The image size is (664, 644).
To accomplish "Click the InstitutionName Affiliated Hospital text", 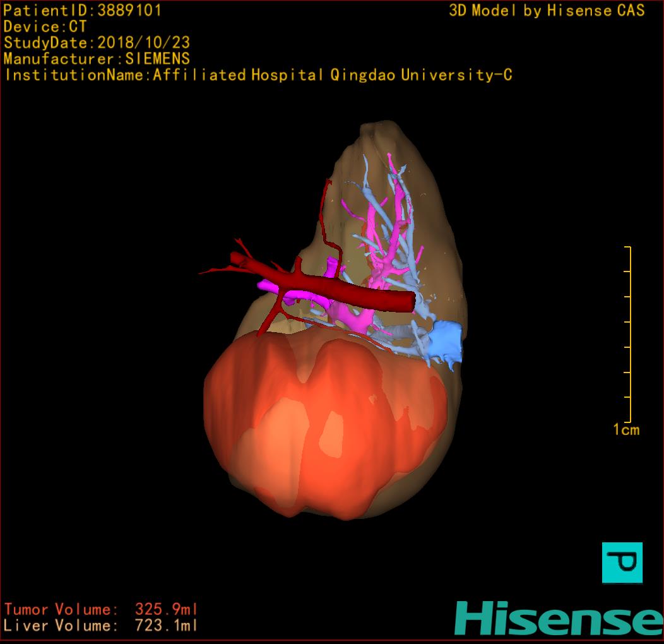I will click(x=258, y=75).
